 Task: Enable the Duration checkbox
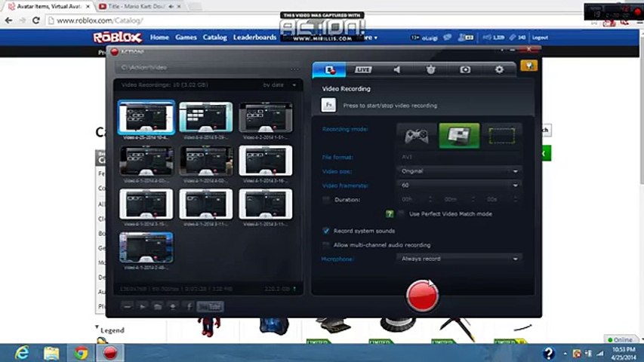click(326, 200)
